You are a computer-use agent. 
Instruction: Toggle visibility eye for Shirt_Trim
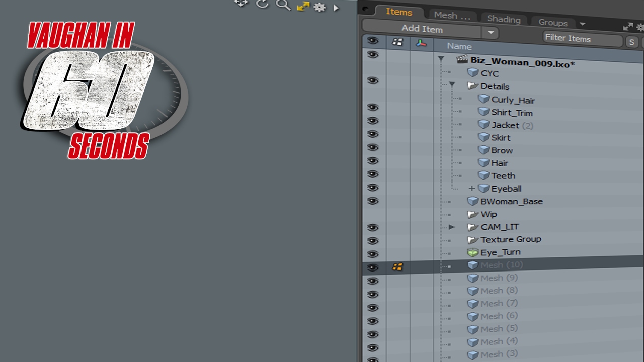click(x=372, y=107)
